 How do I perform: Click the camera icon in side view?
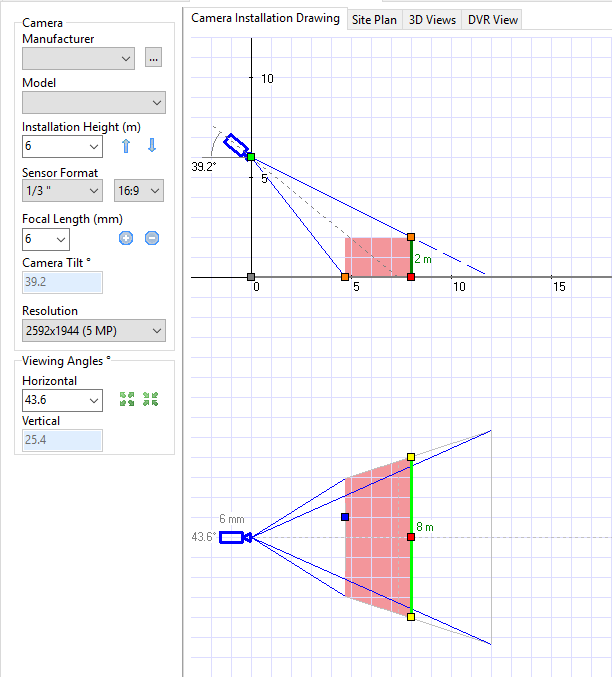point(236,145)
